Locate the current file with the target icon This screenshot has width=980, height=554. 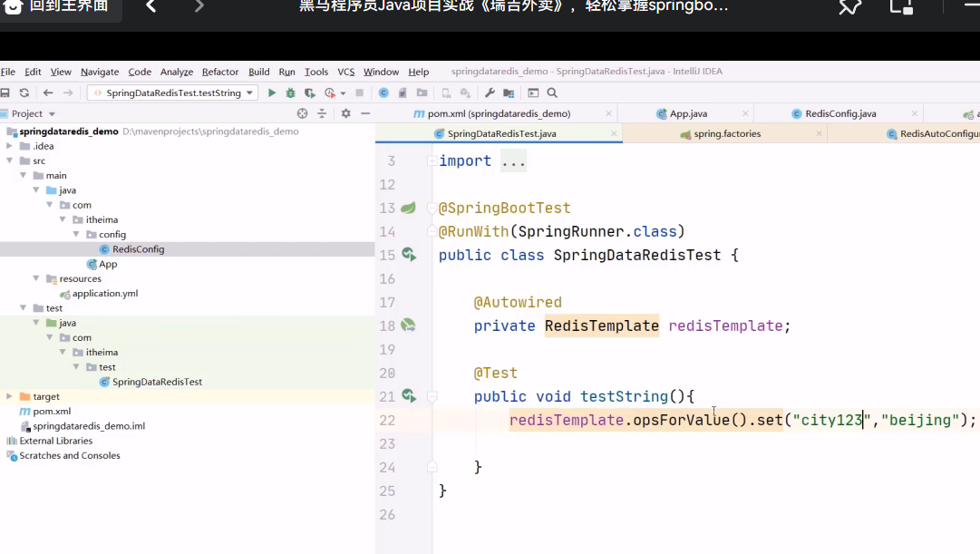(x=303, y=113)
